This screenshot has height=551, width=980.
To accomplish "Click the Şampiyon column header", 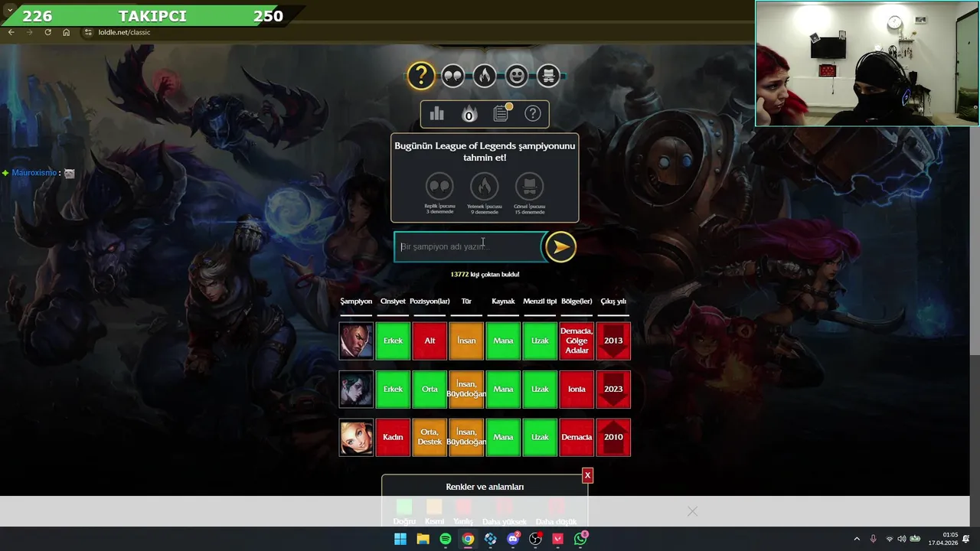I will pyautogui.click(x=356, y=302).
